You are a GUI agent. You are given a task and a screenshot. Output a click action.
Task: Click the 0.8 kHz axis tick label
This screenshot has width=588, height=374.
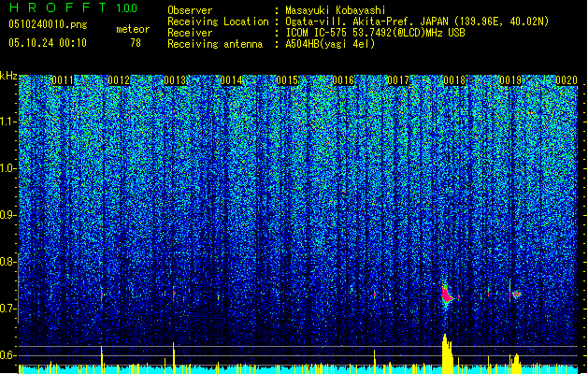[7, 262]
